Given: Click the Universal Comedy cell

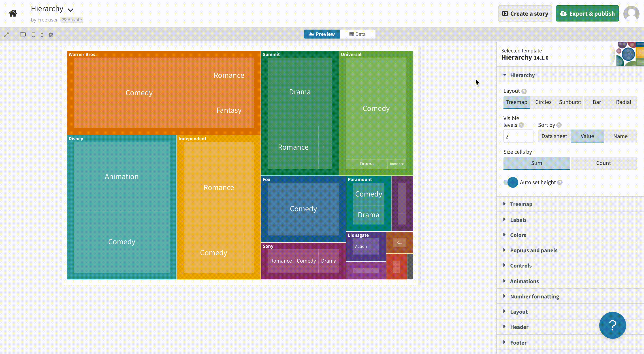Looking at the screenshot, I should pyautogui.click(x=376, y=108).
